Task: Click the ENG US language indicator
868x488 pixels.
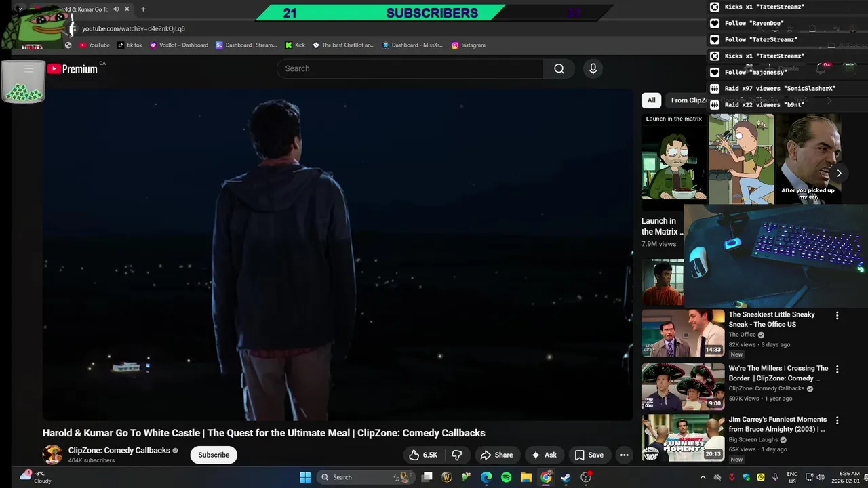Action: 792,477
